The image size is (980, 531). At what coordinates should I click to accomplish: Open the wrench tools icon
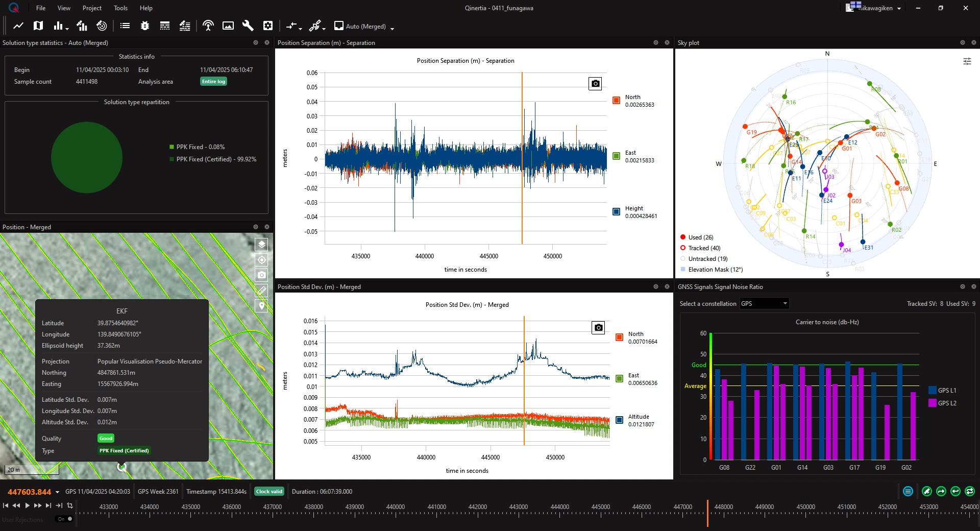click(x=248, y=26)
